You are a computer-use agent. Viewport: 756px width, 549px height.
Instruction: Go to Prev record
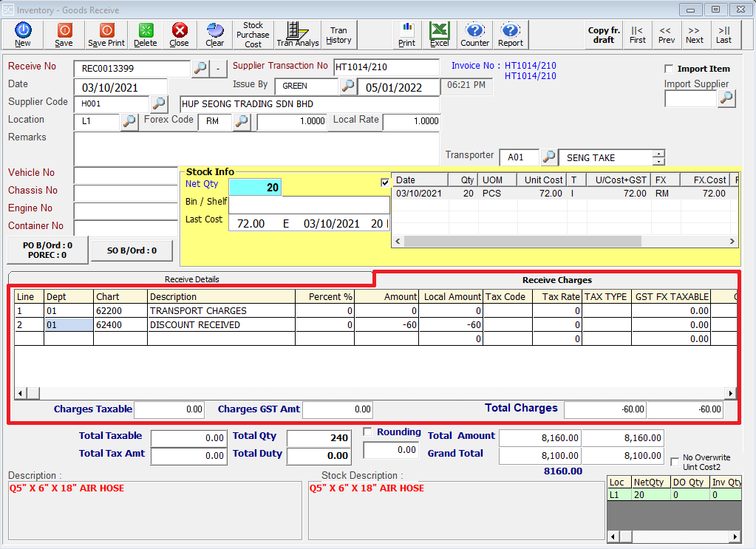[x=667, y=35]
